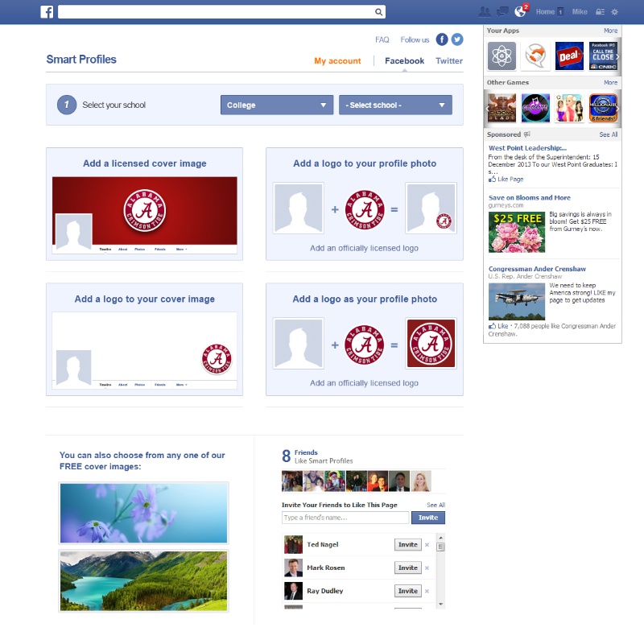This screenshot has height=644, width=644.
Task: Expand Call The Close app carousel arrow
Action: (619, 56)
